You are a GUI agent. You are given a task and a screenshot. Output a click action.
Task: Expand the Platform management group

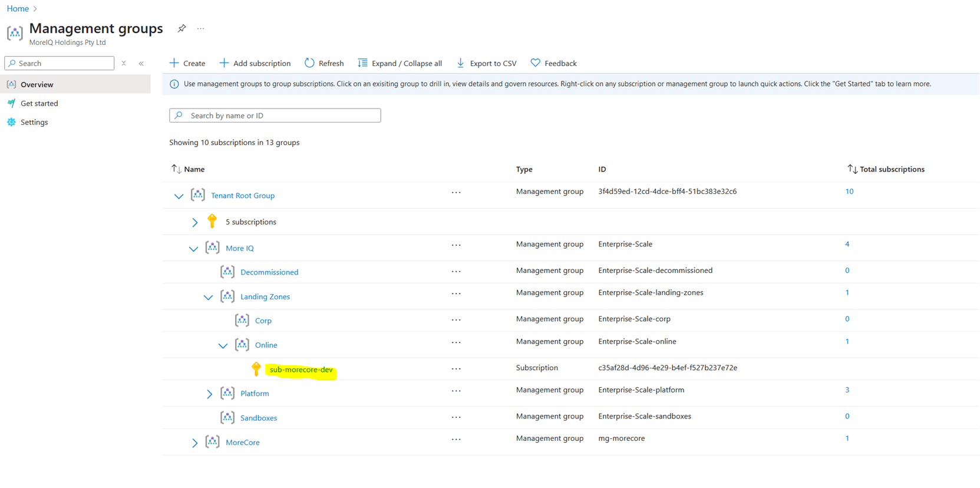tap(209, 394)
